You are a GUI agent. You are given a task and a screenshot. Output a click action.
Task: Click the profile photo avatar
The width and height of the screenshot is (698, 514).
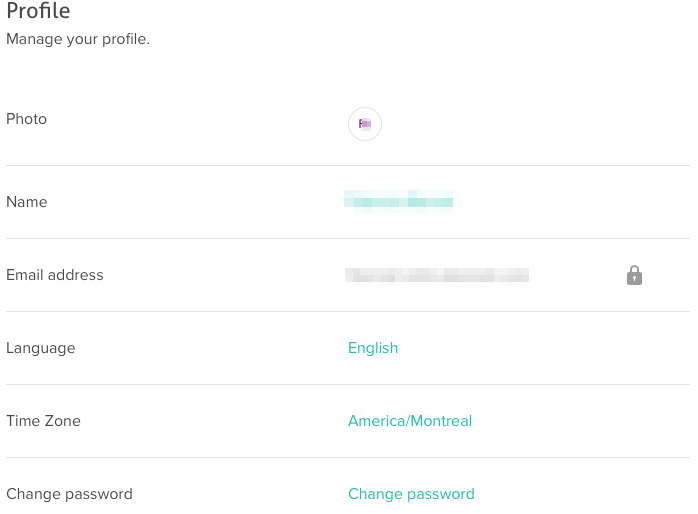365,124
